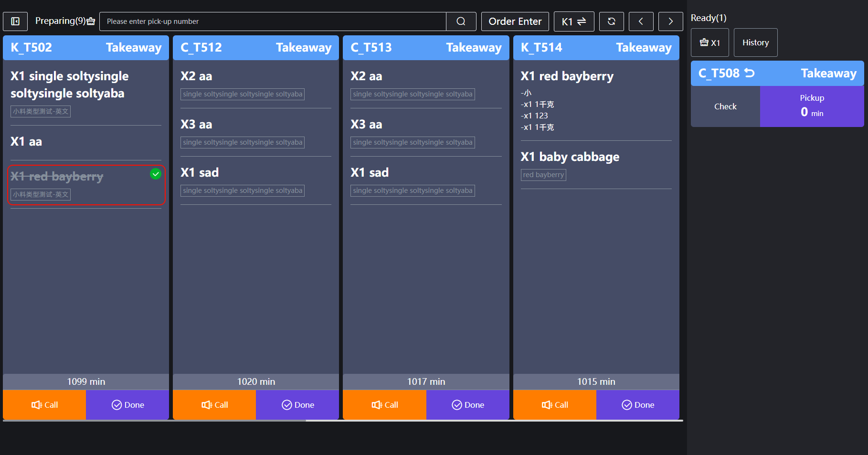The height and width of the screenshot is (455, 868).
Task: Click the undo icon on C_T508
Action: tap(750, 73)
